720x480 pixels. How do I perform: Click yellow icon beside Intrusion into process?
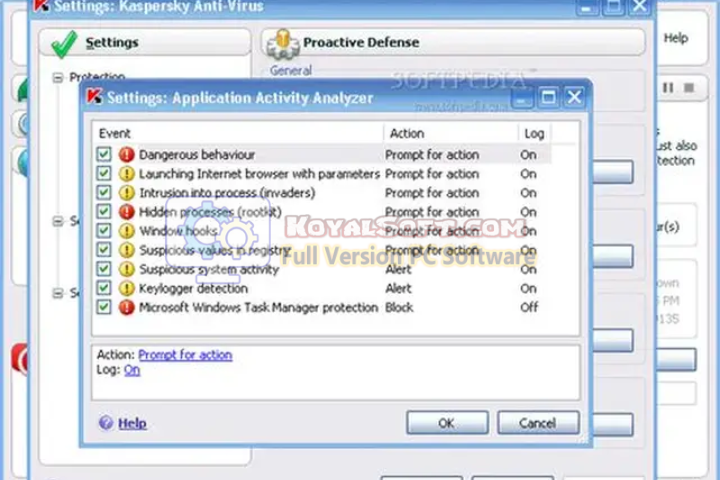(x=126, y=193)
